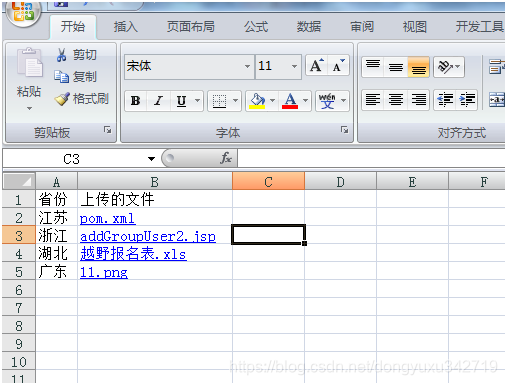The image size is (507, 385).
Task: Switch to the 审阅 tab
Action: (362, 27)
